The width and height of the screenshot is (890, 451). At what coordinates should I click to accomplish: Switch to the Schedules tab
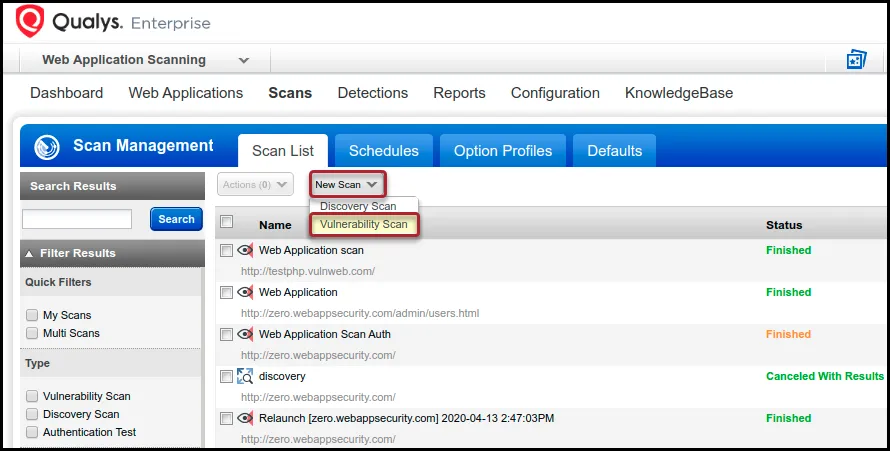[384, 151]
